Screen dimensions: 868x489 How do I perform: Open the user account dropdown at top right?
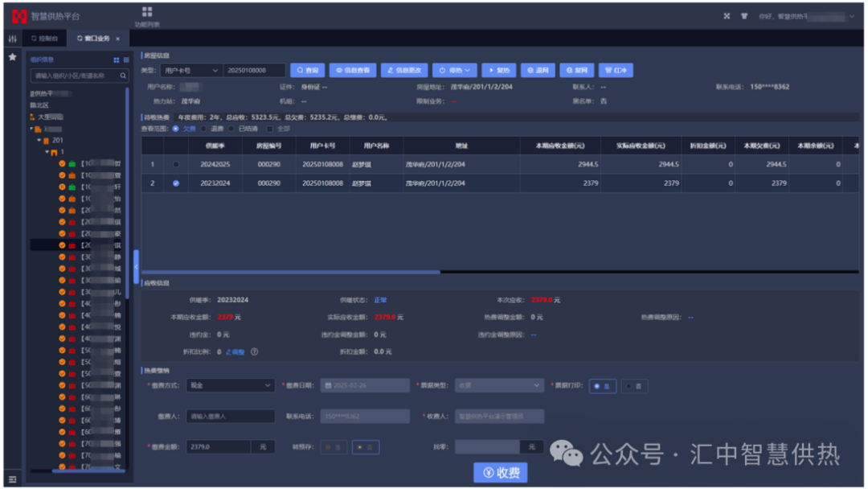click(x=853, y=17)
